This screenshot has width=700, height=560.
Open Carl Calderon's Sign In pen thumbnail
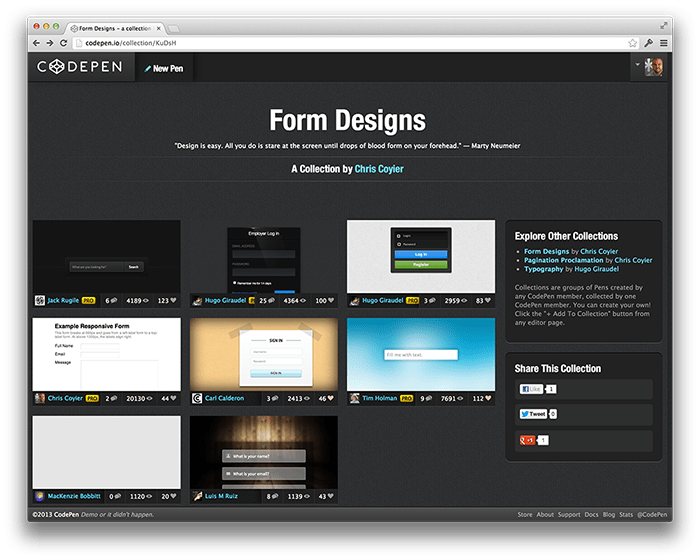(264, 355)
